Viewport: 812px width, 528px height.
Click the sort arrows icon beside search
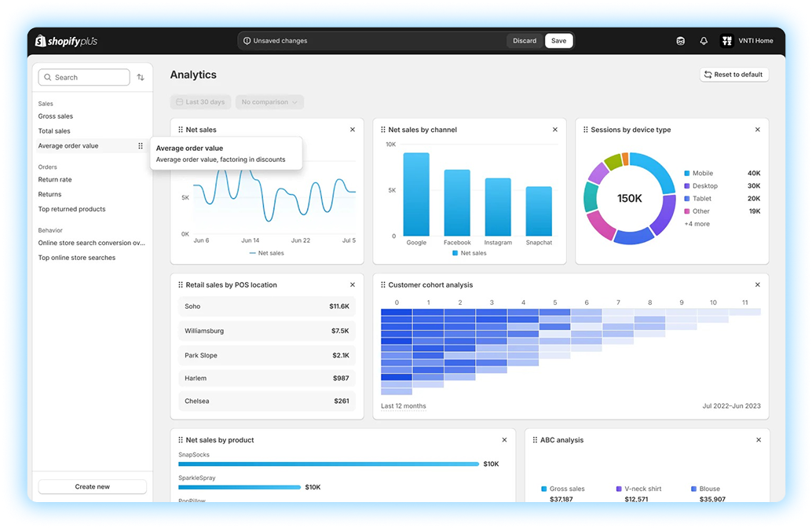pyautogui.click(x=141, y=78)
